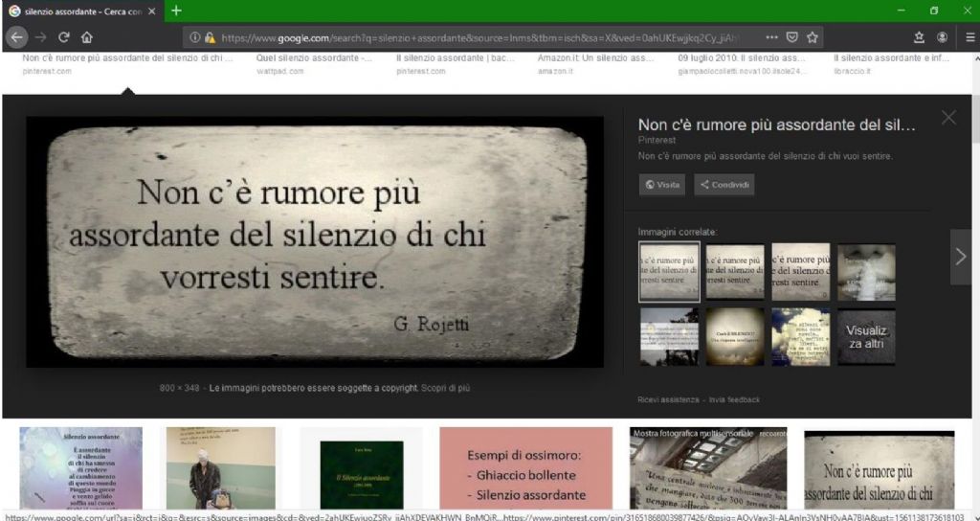Click '09 luglio 2010. Il silenzio ass...' result caption
Viewport: 980px width, 521px height.
(x=742, y=58)
